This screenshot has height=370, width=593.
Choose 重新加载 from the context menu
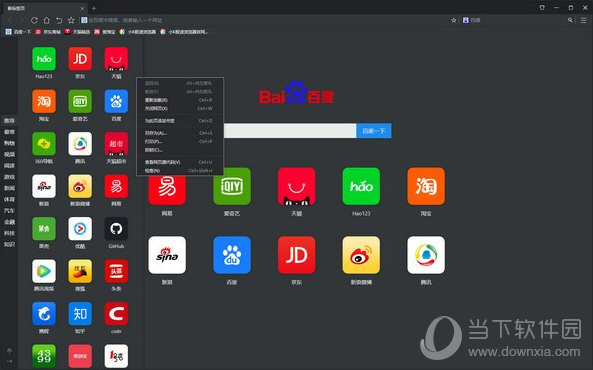[180, 100]
